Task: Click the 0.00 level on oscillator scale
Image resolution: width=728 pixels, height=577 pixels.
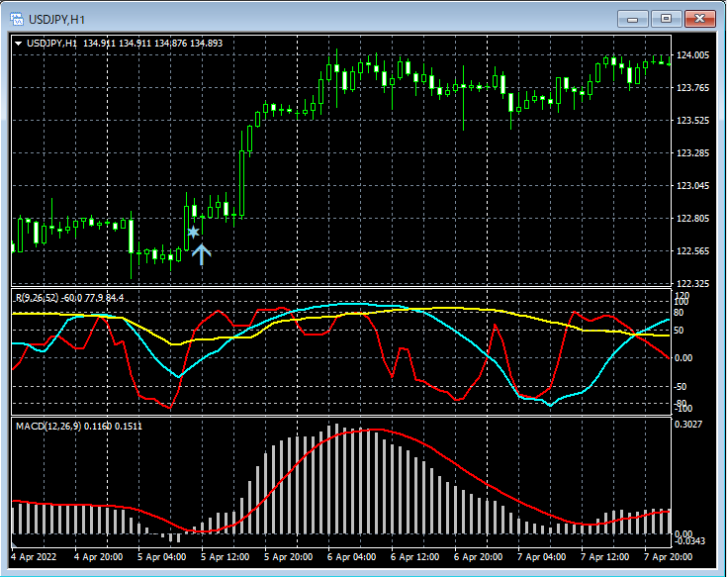Action: click(684, 357)
